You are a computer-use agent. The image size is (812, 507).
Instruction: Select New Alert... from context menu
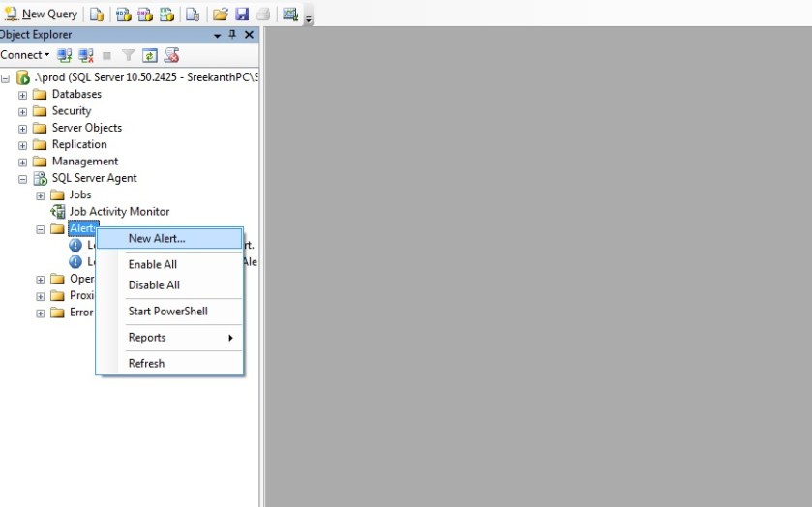pyautogui.click(x=157, y=239)
